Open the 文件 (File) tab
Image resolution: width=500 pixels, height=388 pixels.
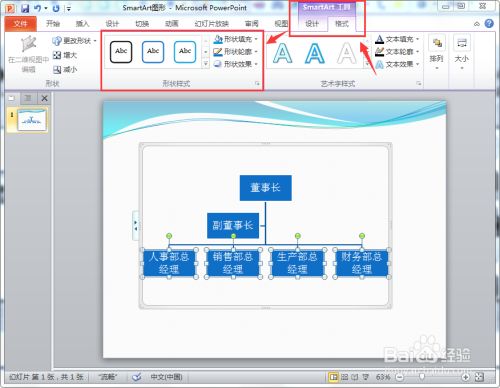[20, 24]
